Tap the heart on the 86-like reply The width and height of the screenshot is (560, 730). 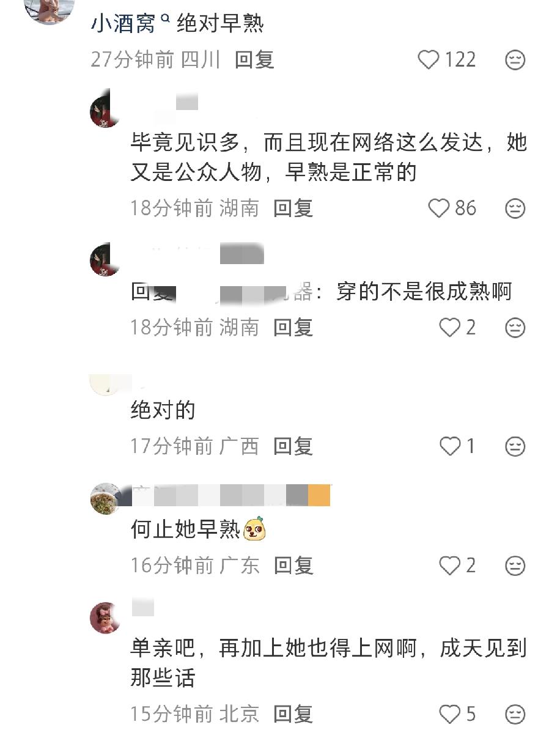pyautogui.click(x=438, y=208)
